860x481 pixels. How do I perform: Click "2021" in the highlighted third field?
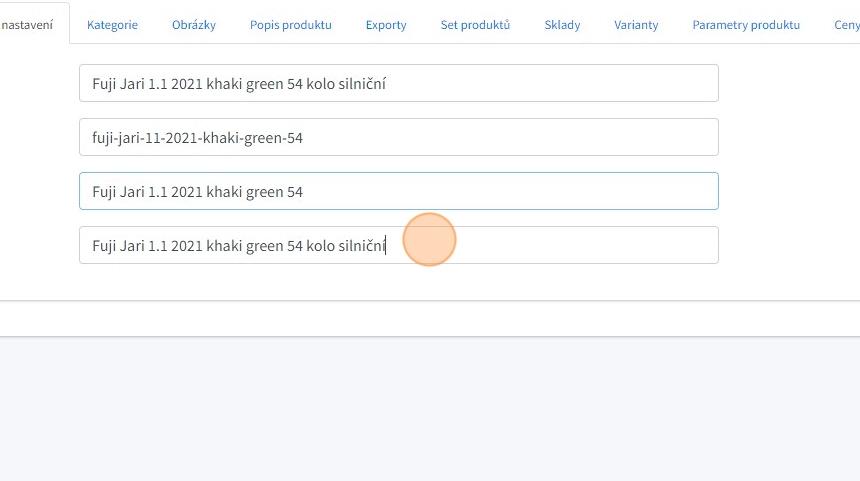[186, 191]
